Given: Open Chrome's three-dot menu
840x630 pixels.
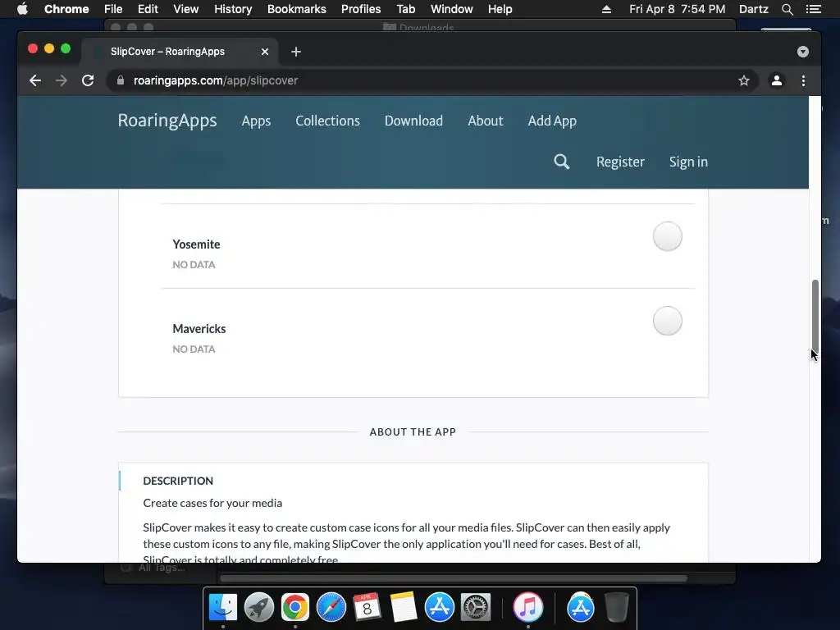Looking at the screenshot, I should 803,80.
